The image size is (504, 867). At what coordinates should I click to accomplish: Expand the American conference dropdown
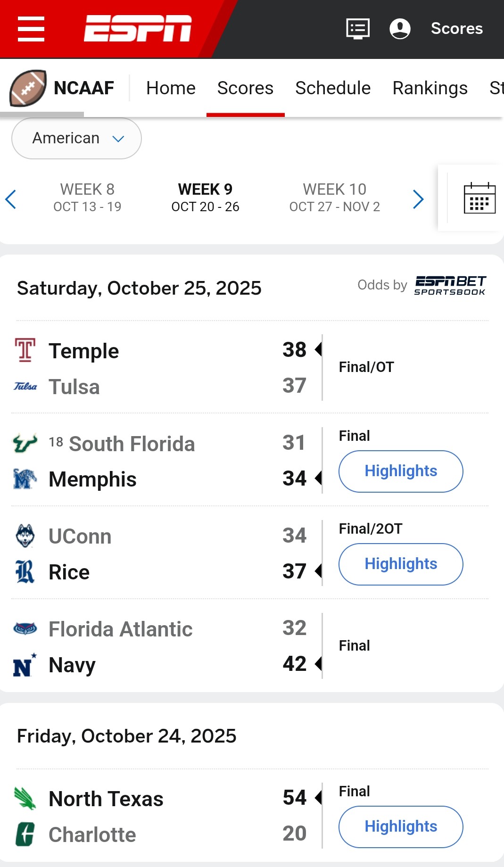pos(76,138)
